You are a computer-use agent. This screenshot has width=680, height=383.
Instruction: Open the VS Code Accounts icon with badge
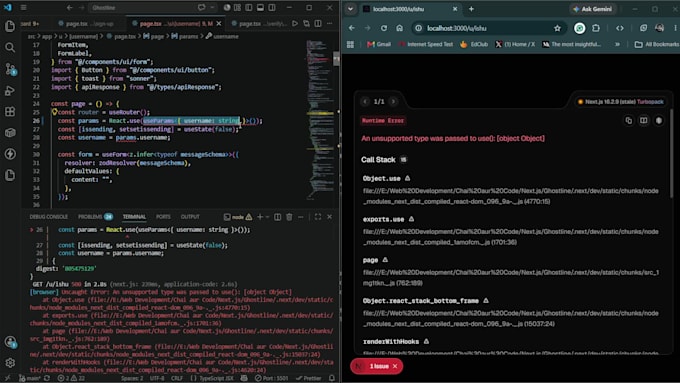pyautogui.click(x=10, y=342)
